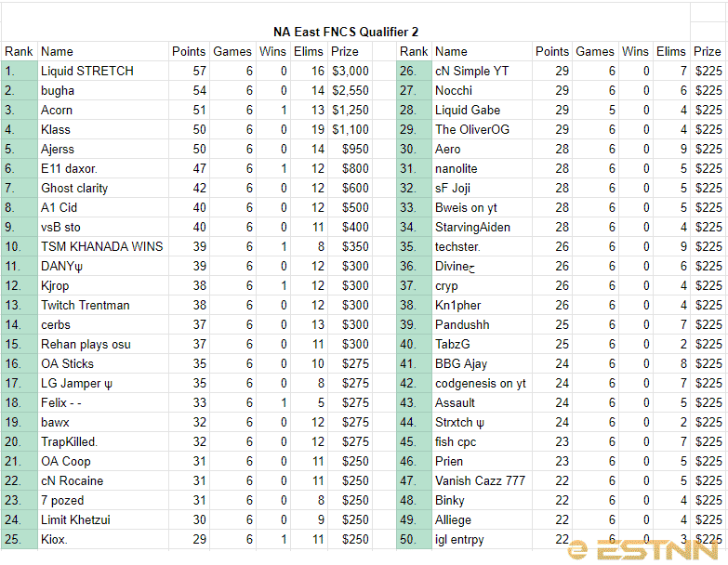Select the Felix - - name cell

click(x=103, y=402)
